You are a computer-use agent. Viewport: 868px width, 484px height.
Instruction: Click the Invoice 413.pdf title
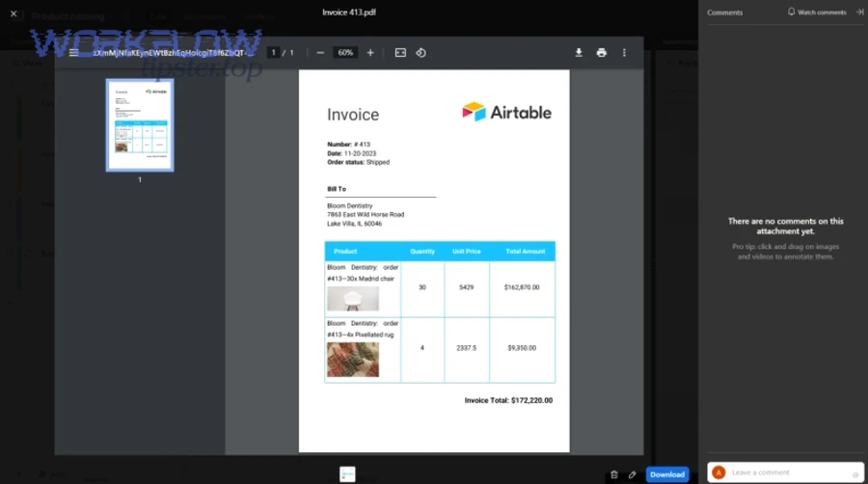349,13
